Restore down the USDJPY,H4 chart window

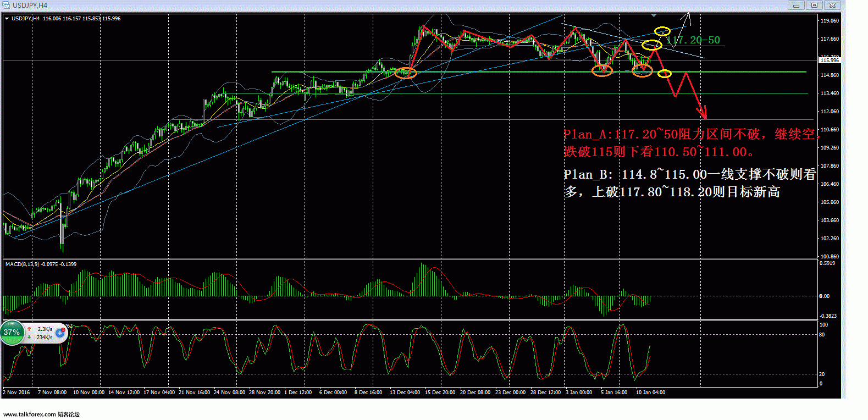pos(814,5)
